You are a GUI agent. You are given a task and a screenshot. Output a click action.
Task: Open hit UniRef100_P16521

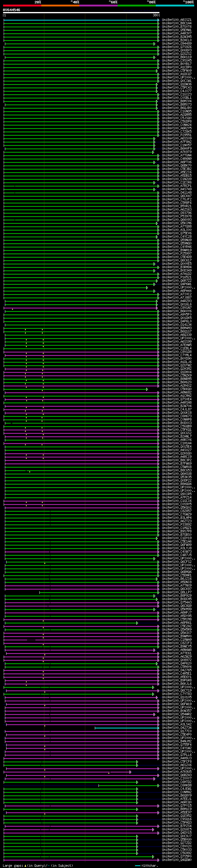[x=176, y=277]
